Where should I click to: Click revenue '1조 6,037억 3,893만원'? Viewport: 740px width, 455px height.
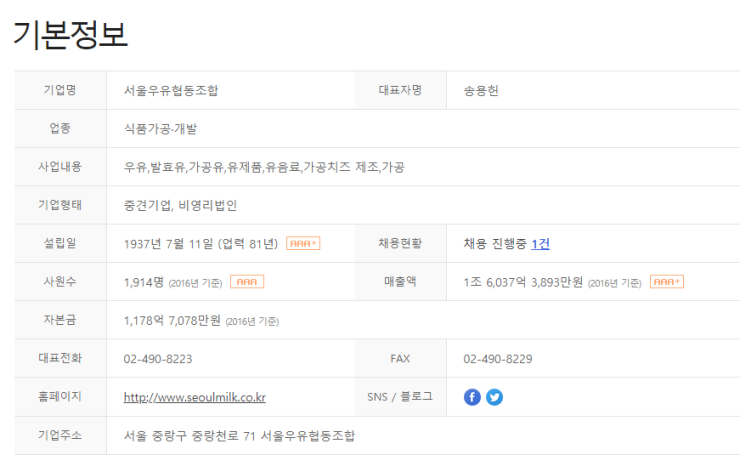tap(523, 282)
